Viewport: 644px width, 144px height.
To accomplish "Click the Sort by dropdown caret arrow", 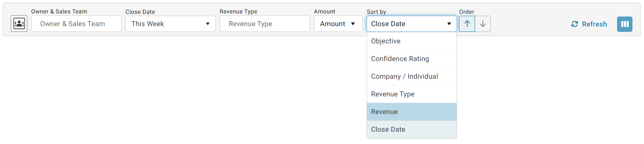I will tap(449, 24).
